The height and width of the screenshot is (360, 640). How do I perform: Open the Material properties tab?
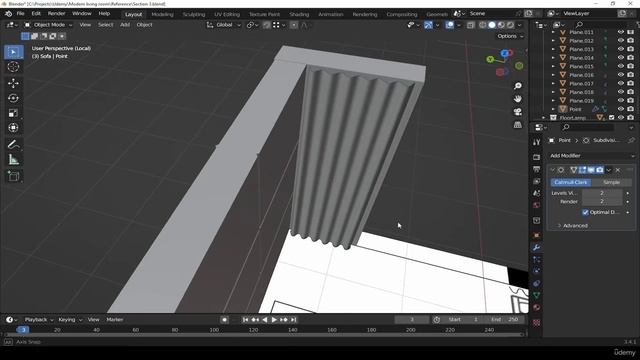pyautogui.click(x=537, y=307)
